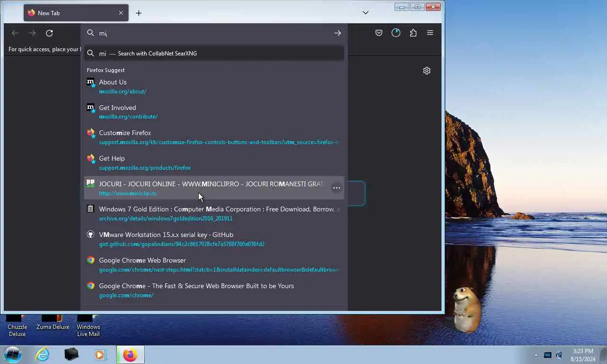Open the Google Chrome Web Browser suggestion
Image resolution: width=607 pixels, height=364 pixels.
[214, 264]
